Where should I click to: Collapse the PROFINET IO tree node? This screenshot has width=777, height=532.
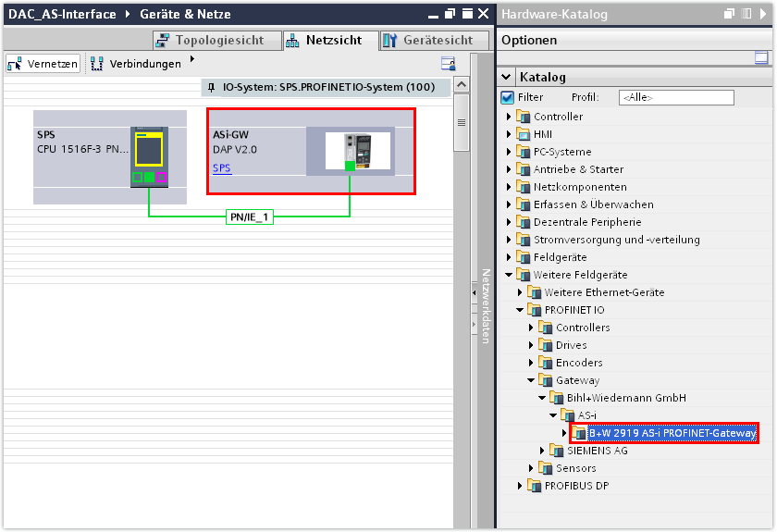point(519,310)
